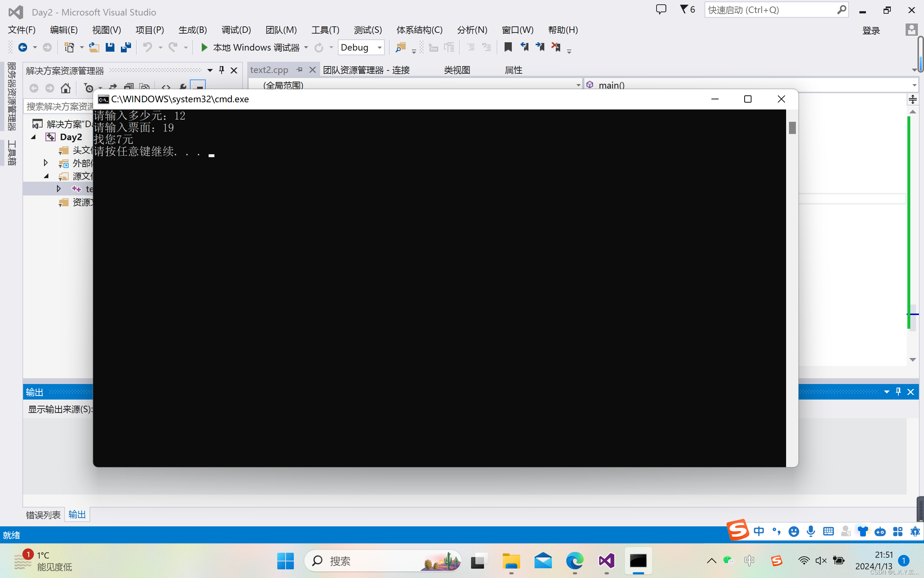Open the 调试(D) menu

[236, 30]
